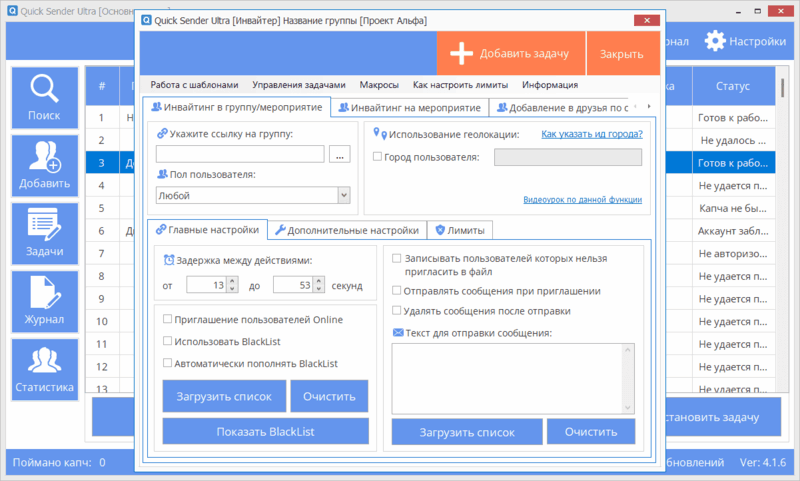Click Загрузить список under BlackList options
The width and height of the screenshot is (800, 481).
[224, 396]
